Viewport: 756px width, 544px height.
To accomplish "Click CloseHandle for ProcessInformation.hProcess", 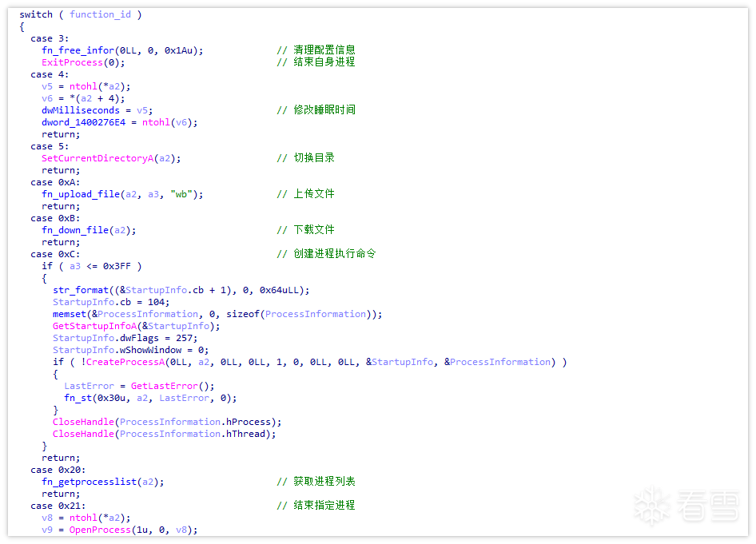I will click(167, 422).
